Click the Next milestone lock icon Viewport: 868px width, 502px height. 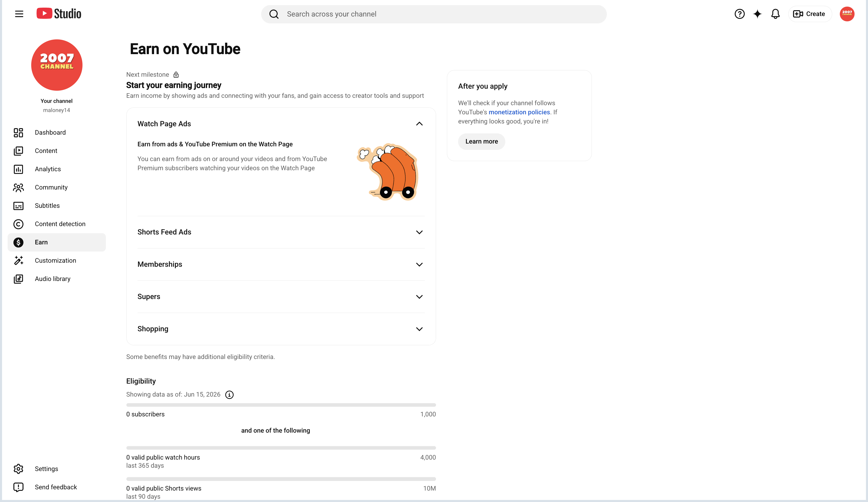coord(176,74)
